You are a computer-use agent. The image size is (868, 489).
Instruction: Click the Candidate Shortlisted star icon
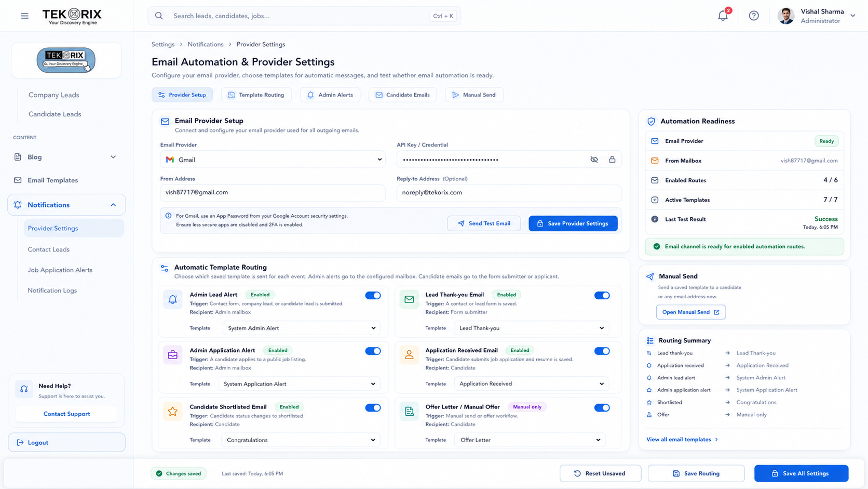pyautogui.click(x=173, y=412)
